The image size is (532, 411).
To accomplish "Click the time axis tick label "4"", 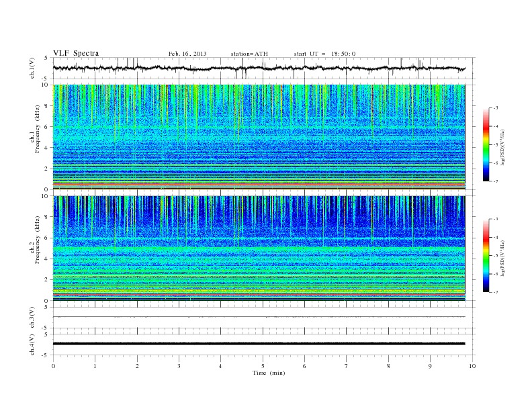I will click(220, 366).
